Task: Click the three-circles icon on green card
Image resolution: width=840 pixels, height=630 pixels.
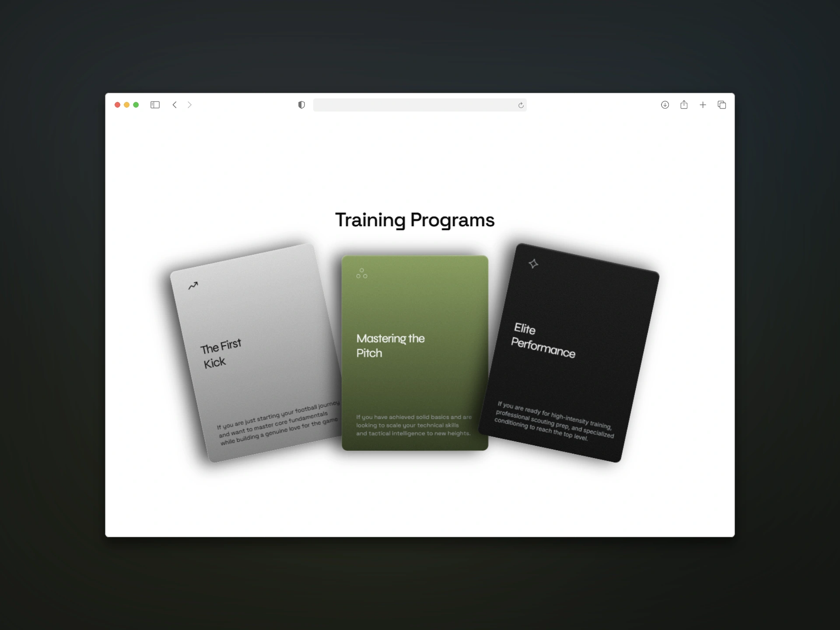Action: click(362, 274)
